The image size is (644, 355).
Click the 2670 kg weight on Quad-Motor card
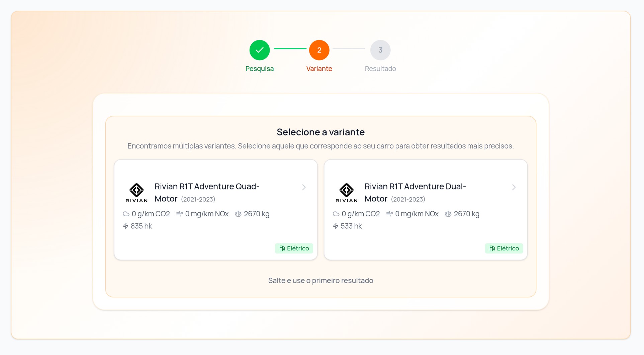point(257,214)
